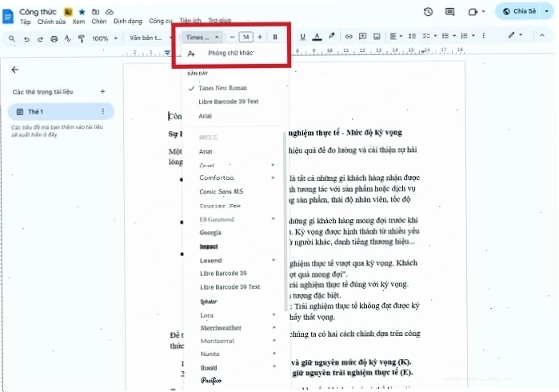Click the search magnifier in toolbar
This screenshot has width=559, height=392.
(12, 38)
